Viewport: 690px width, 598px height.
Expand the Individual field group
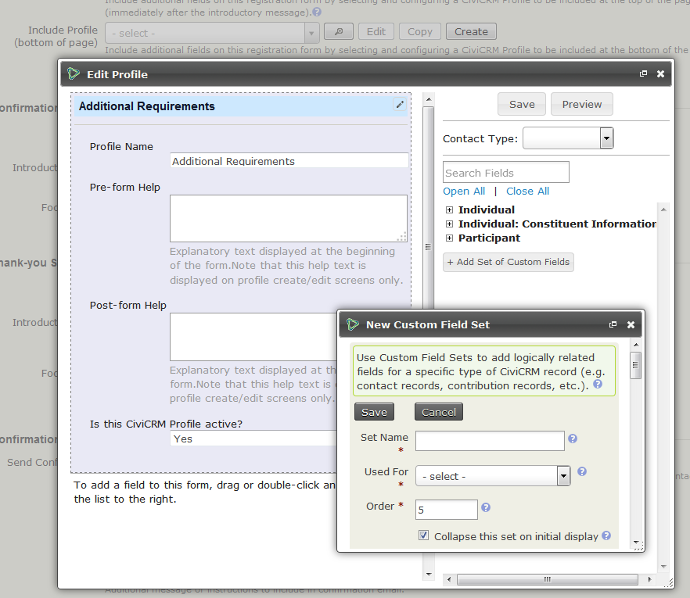tap(450, 210)
